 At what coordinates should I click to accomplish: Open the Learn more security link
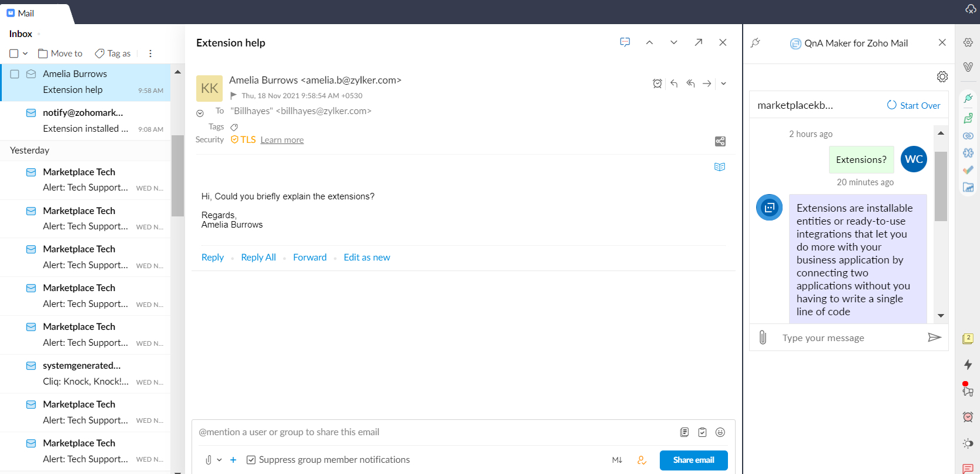coord(282,140)
